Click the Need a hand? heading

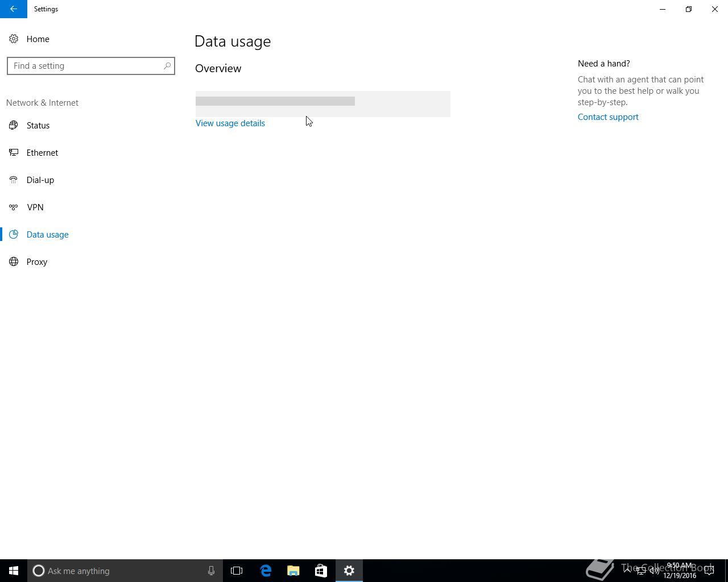click(x=604, y=64)
